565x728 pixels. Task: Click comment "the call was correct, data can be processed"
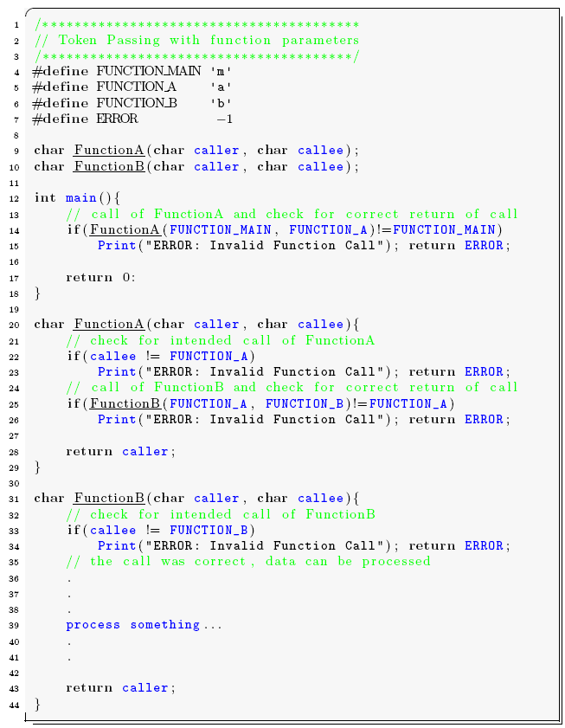pyautogui.click(x=248, y=561)
